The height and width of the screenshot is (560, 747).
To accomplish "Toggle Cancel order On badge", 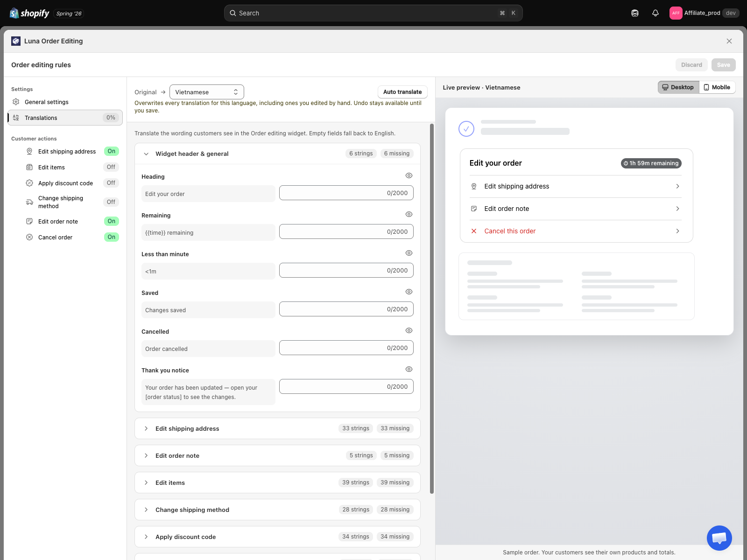I will (x=112, y=237).
